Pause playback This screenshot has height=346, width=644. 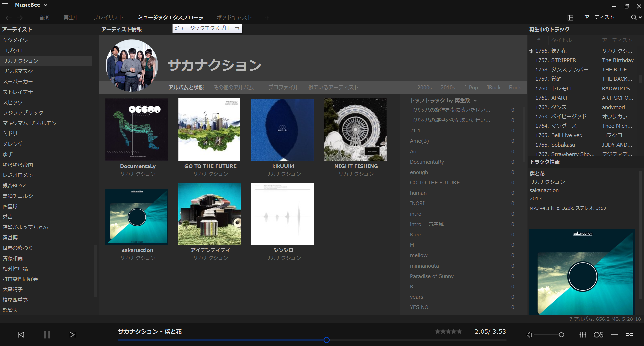47,335
